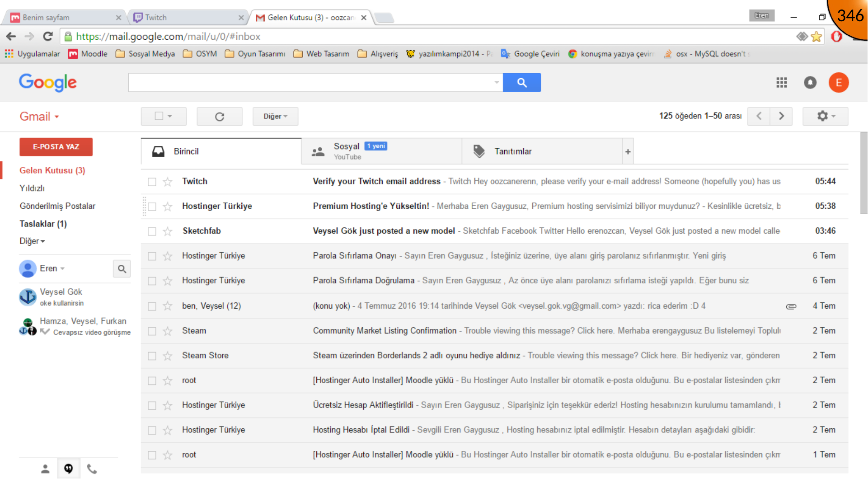Viewport: 868px width, 488px height.
Task: Open the Gelen Kutusu (3) folder
Action: coord(52,170)
